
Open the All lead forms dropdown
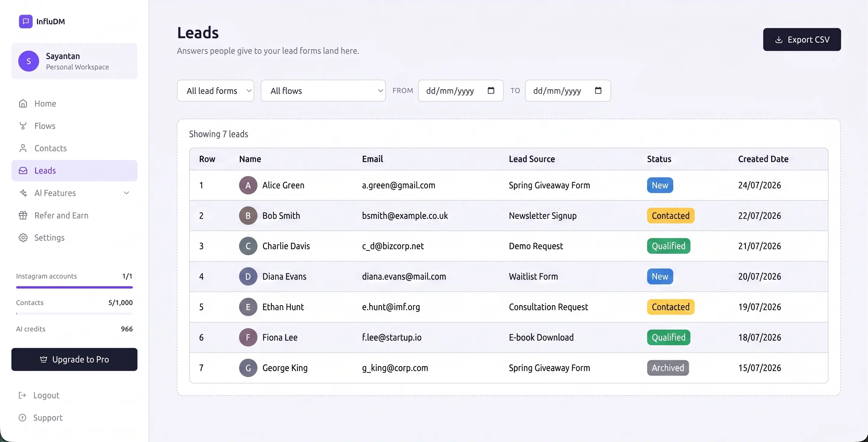click(216, 91)
